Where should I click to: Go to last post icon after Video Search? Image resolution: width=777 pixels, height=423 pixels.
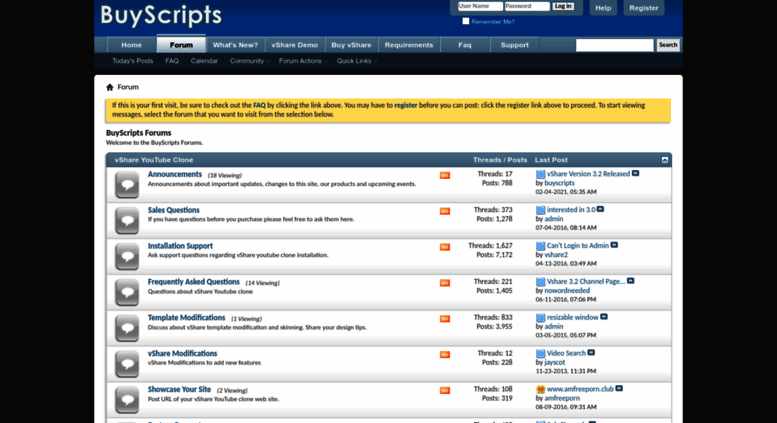[591, 353]
